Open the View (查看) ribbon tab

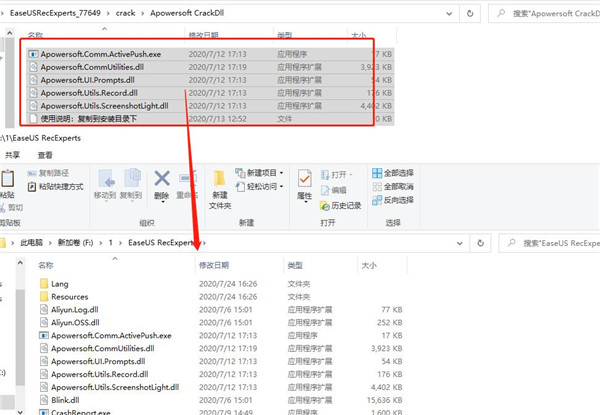[x=45, y=155]
